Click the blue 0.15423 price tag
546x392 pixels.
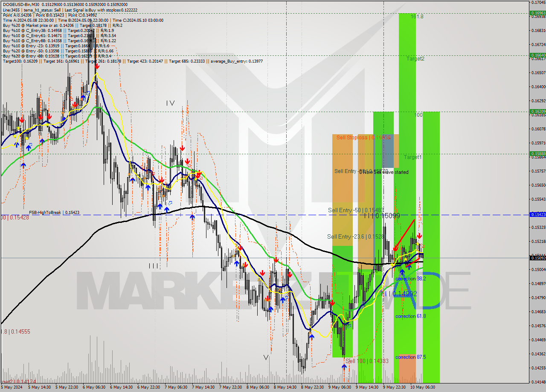[537, 214]
